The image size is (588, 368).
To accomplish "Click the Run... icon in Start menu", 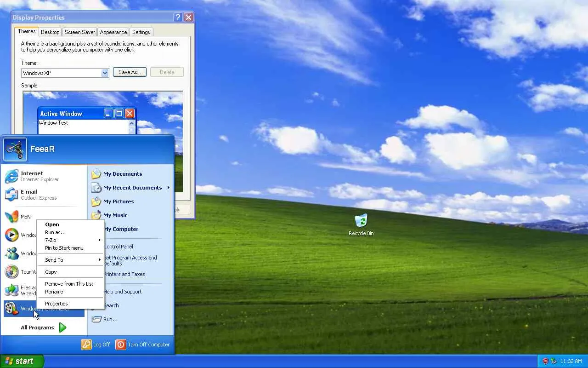I will tap(96, 319).
